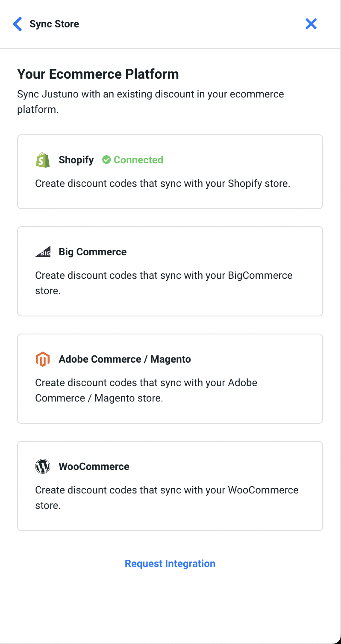Click the green Connected checkmark icon
The image size is (341, 644).
click(x=106, y=160)
